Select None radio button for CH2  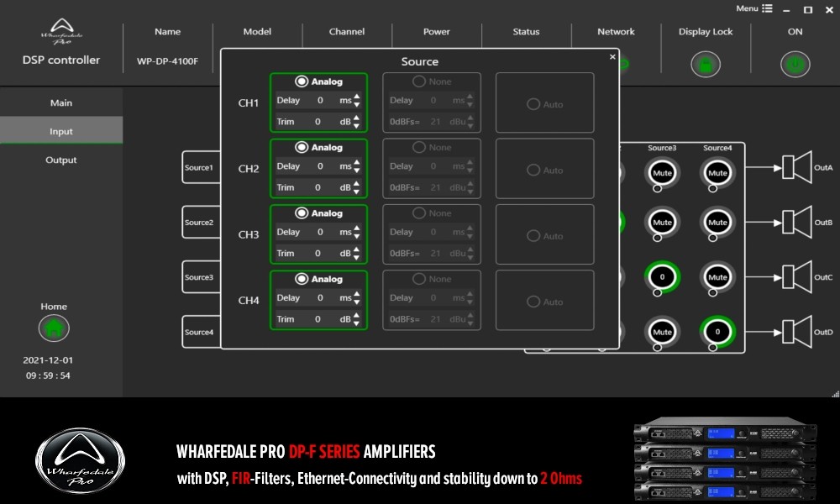pyautogui.click(x=419, y=147)
